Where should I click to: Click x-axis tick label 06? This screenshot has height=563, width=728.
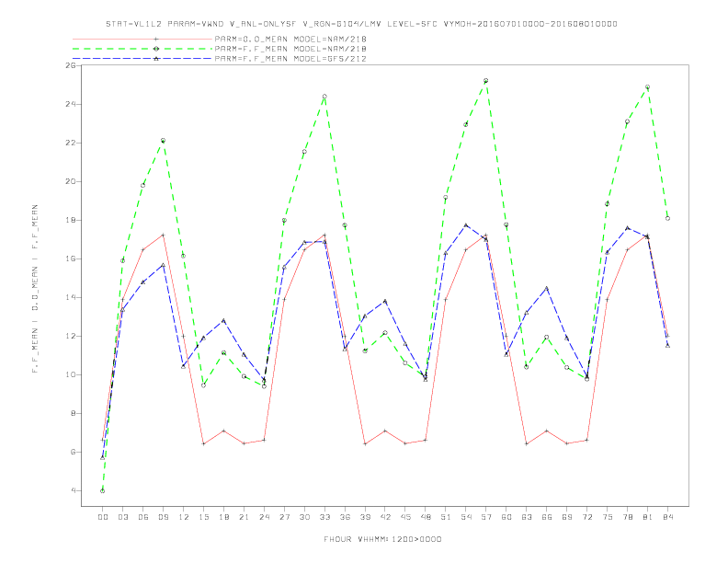pyautogui.click(x=143, y=517)
